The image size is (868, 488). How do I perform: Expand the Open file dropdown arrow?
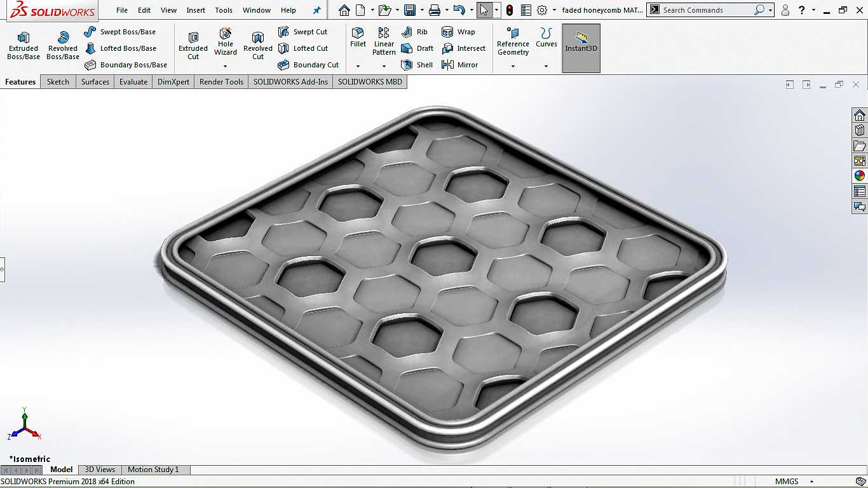[397, 10]
